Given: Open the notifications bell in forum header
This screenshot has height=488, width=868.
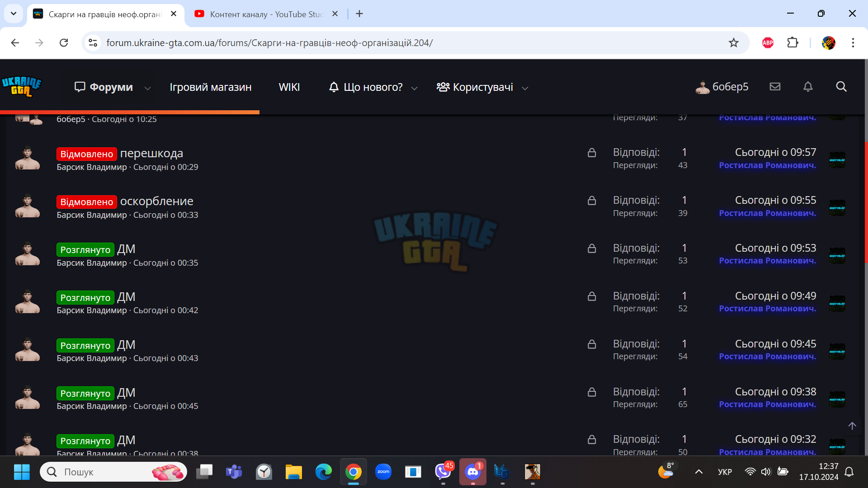Looking at the screenshot, I should [x=808, y=86].
